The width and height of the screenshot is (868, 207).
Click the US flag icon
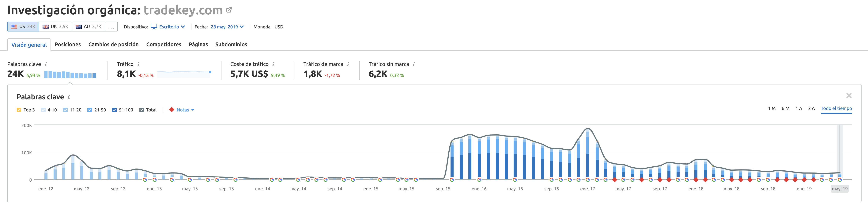[x=14, y=27]
